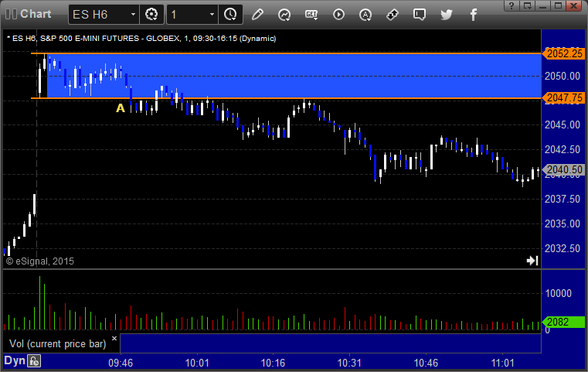Click the 2037.50 price axis label
This screenshot has height=372, width=588.
click(x=563, y=199)
